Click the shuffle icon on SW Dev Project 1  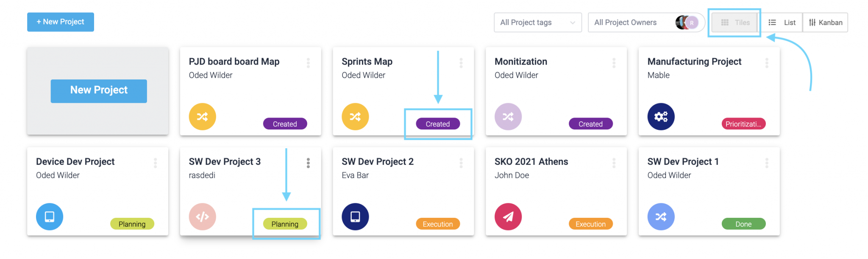661,217
